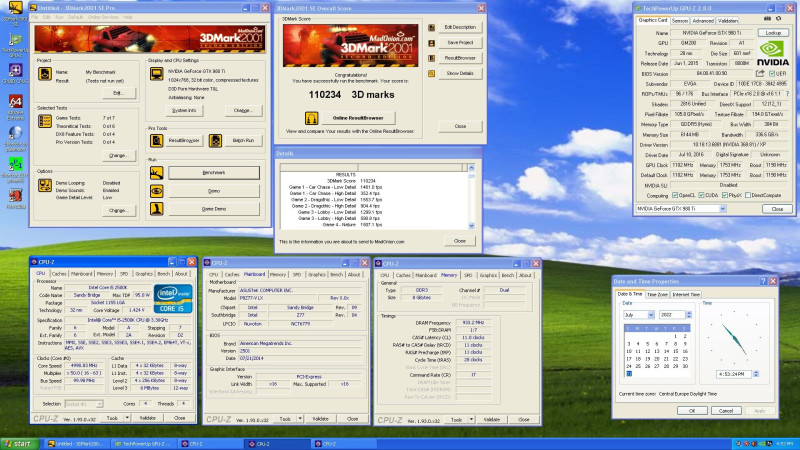The height and width of the screenshot is (450, 800).
Task: Click Validate in the CPU-Z Mainboard window
Action: coord(320,419)
